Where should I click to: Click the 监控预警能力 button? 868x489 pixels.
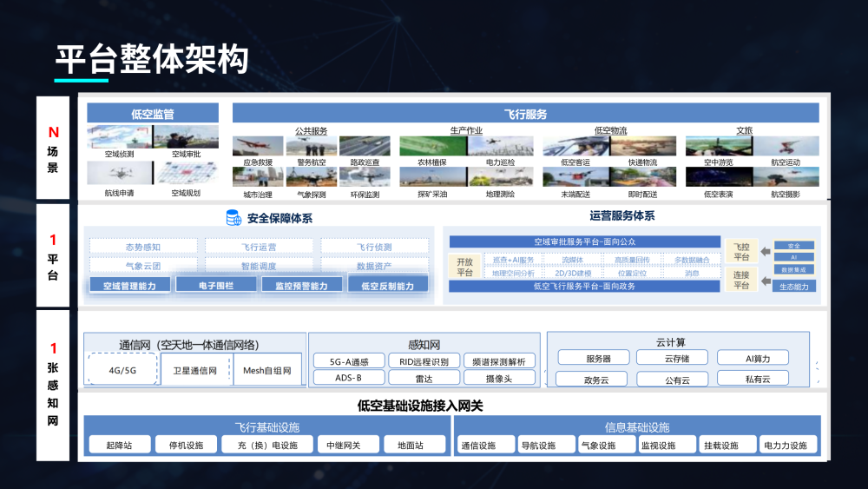click(302, 285)
